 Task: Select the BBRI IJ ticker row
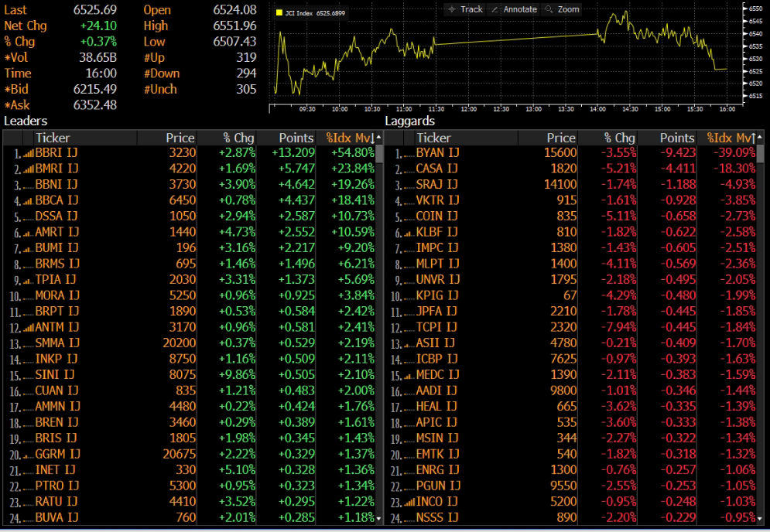190,152
